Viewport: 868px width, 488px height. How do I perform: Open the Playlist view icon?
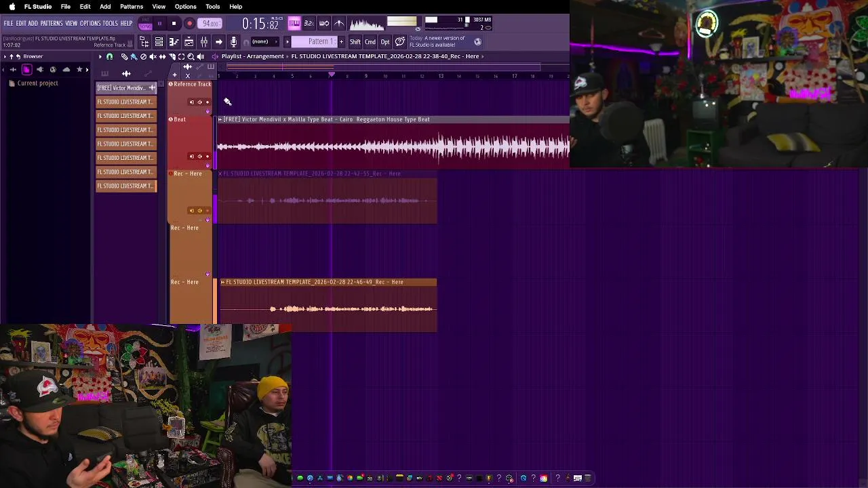pyautogui.click(x=189, y=42)
